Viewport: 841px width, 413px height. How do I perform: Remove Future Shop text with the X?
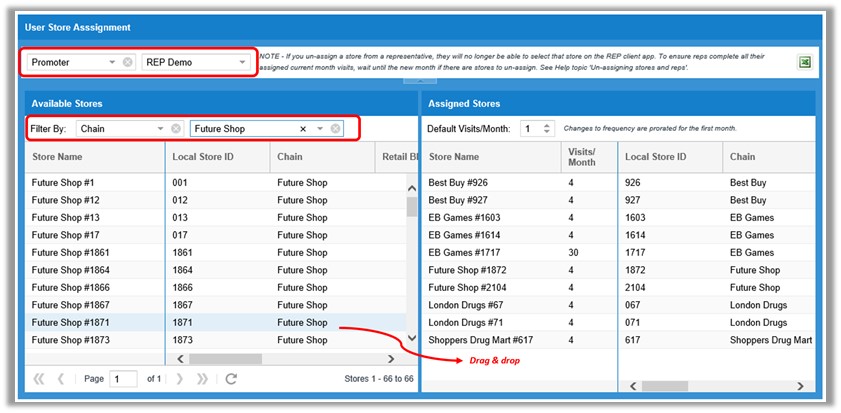(303, 129)
